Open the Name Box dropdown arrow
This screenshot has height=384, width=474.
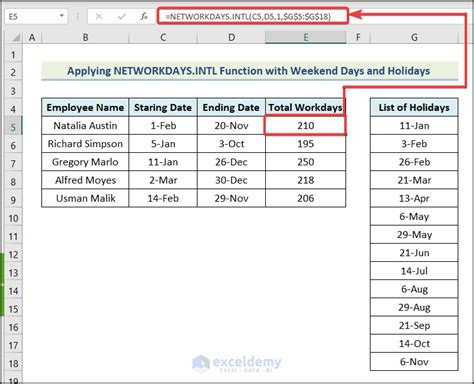[x=62, y=16]
